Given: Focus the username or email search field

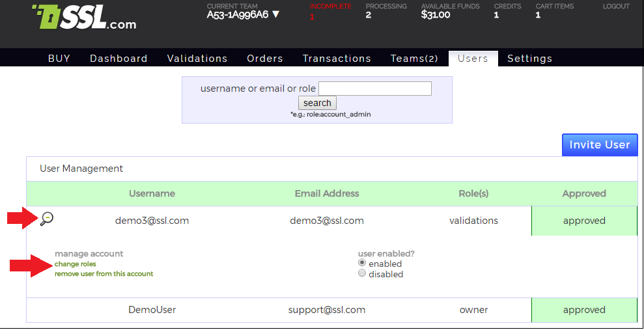Looking at the screenshot, I should (375, 89).
